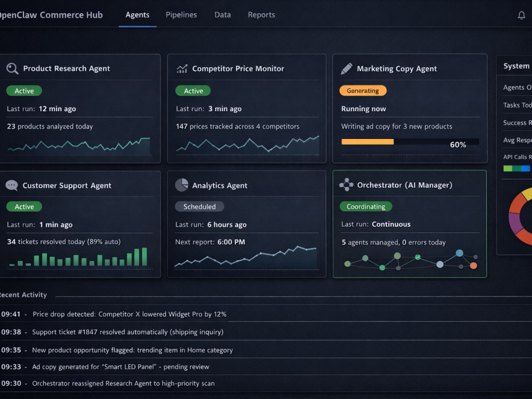This screenshot has height=399, width=532.
Task: Select the 09:30 Orchestrator reassigned row
Action: coord(266,384)
